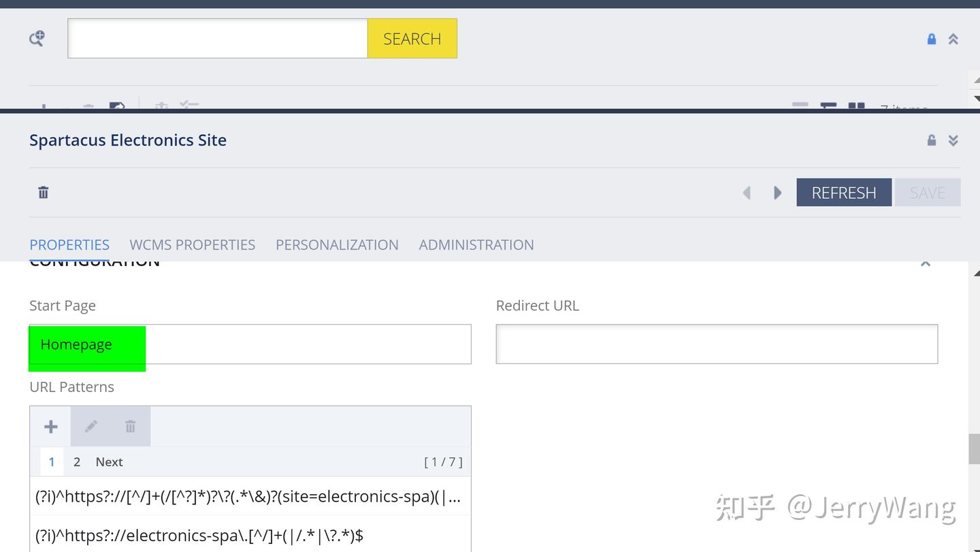The height and width of the screenshot is (552, 980).
Task: Edit the selected URL pattern with pencil icon
Action: pos(91,427)
